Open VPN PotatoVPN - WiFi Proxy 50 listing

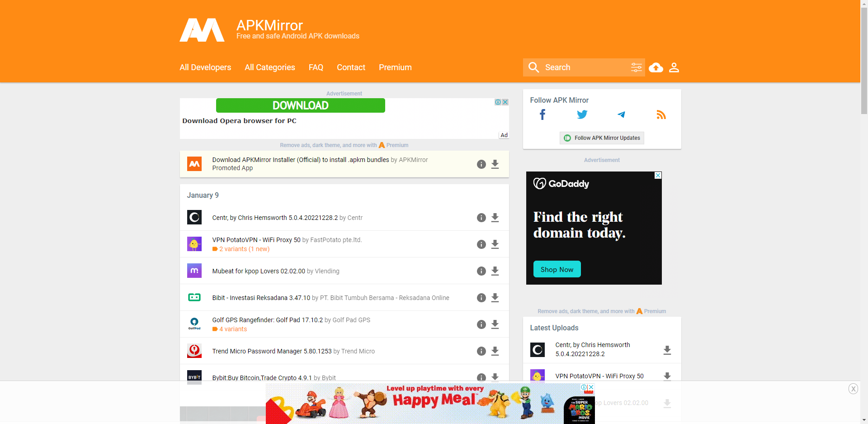coord(256,240)
